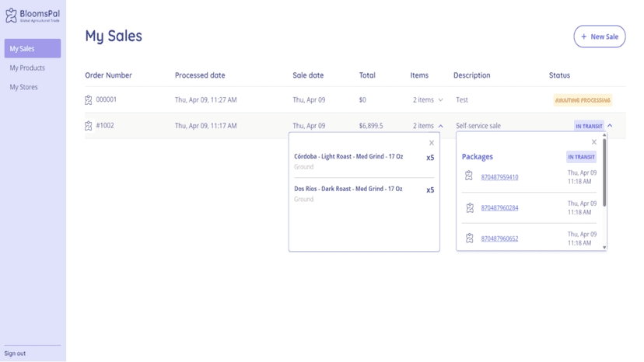
Task: Click the IN TRANSIT badge in order #1002 row
Action: [x=589, y=126]
